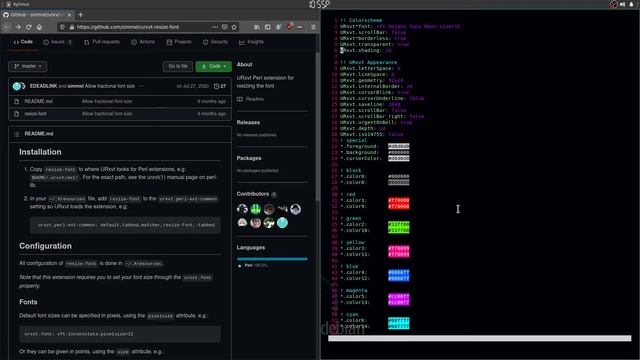Image resolution: width=640 pixels, height=360 pixels.
Task: Click the blue color4 swatch in terminal
Action: [x=398, y=272]
